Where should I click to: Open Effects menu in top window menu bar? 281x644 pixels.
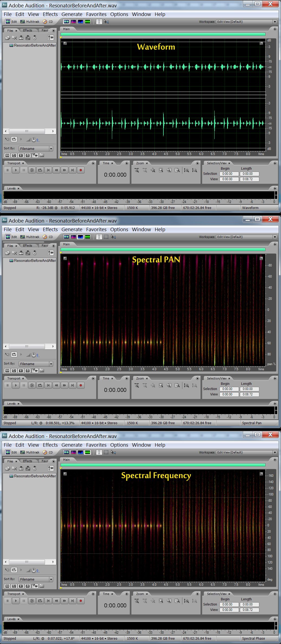[50, 14]
